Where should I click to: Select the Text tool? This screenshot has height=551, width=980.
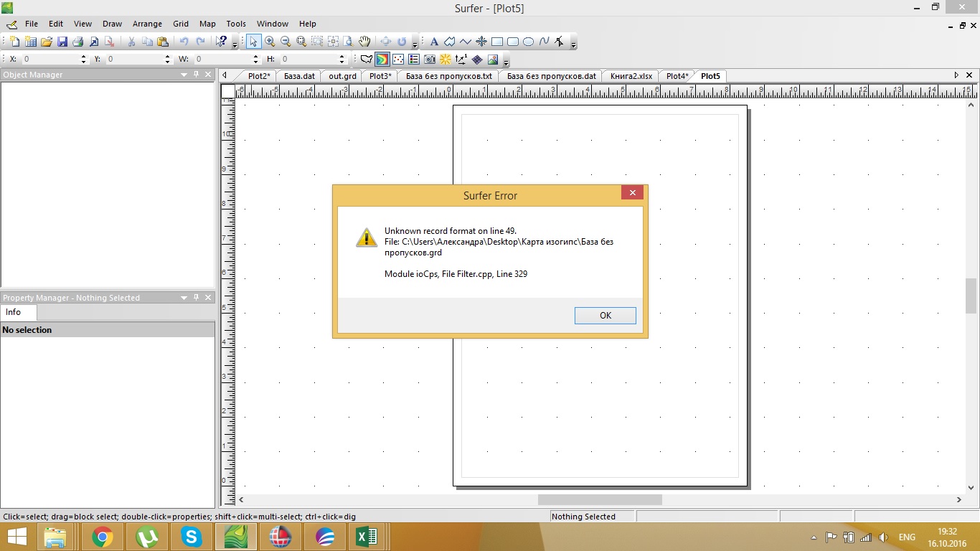434,42
